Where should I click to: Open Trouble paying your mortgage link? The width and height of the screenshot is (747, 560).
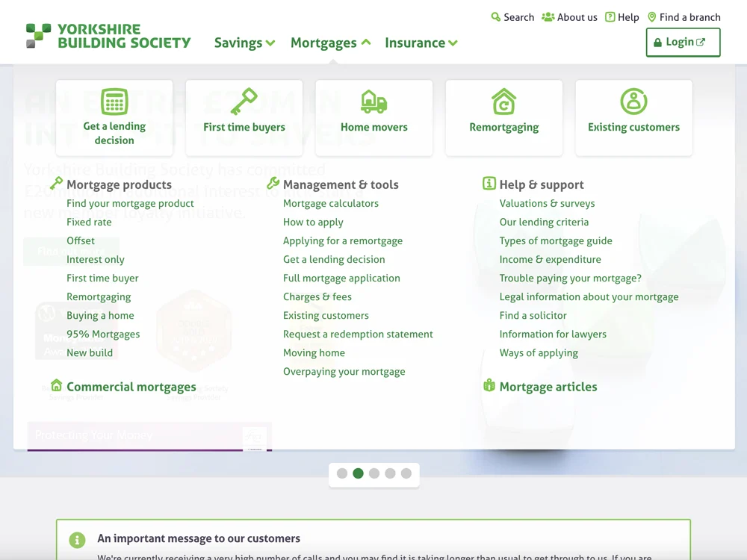(x=570, y=278)
